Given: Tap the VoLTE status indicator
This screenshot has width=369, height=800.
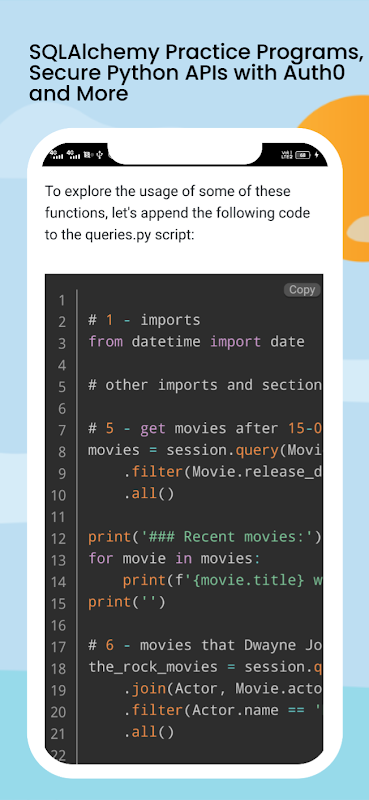Looking at the screenshot, I should [x=287, y=155].
